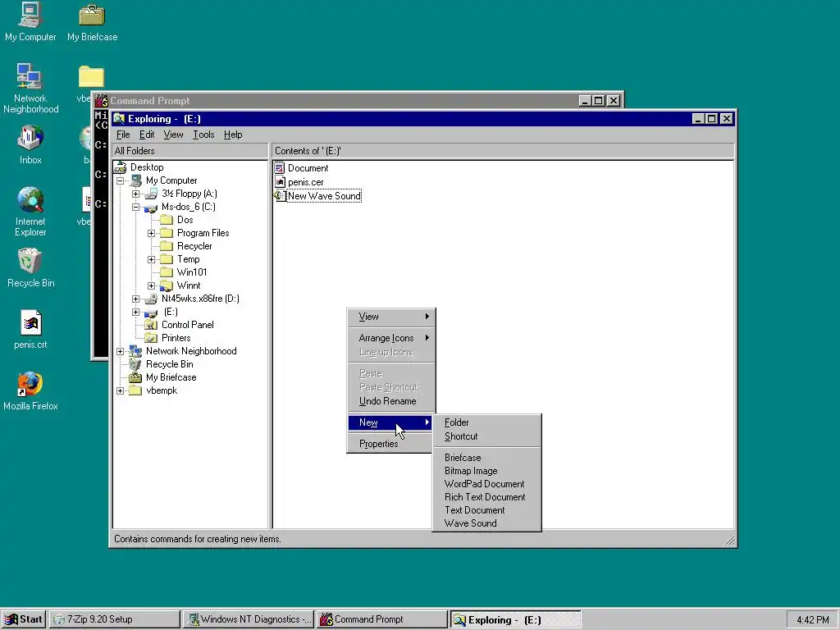Select the penis.cer certificate icon
Viewport: 840px width, 630px height.
point(280,182)
